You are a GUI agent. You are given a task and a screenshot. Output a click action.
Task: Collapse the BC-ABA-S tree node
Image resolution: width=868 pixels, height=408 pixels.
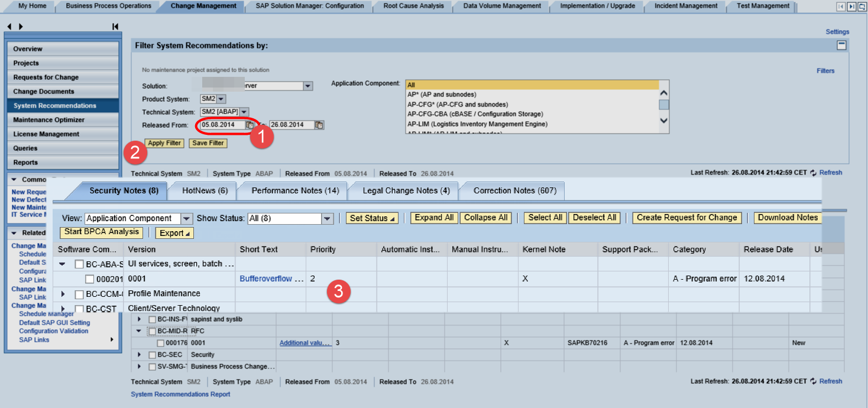62,264
